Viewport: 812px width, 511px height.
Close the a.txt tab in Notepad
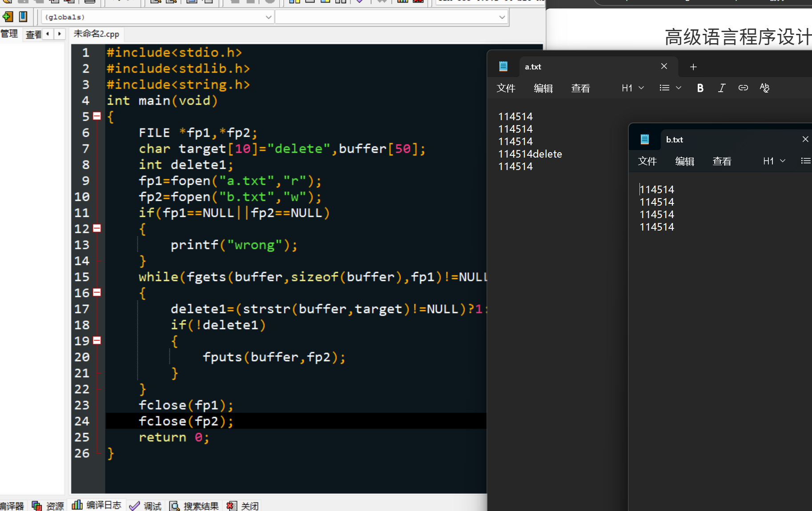pos(664,66)
